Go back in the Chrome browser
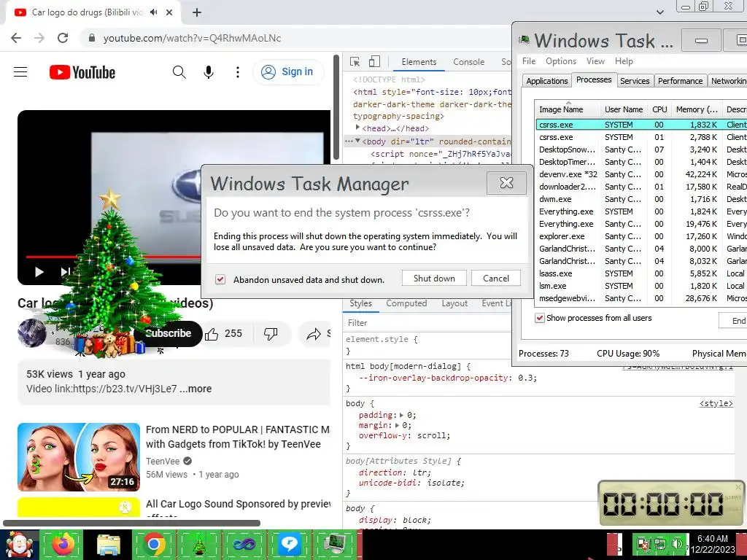The image size is (747, 560). click(16, 38)
